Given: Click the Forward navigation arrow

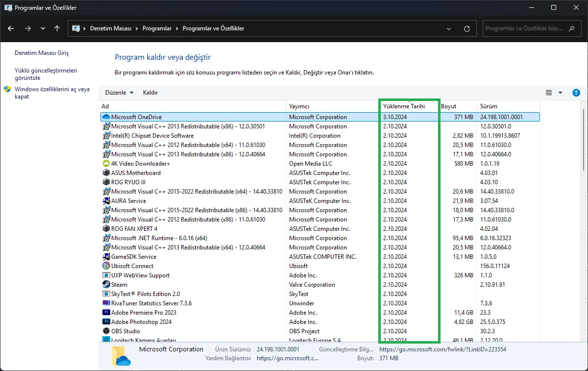Looking at the screenshot, I should 27,28.
